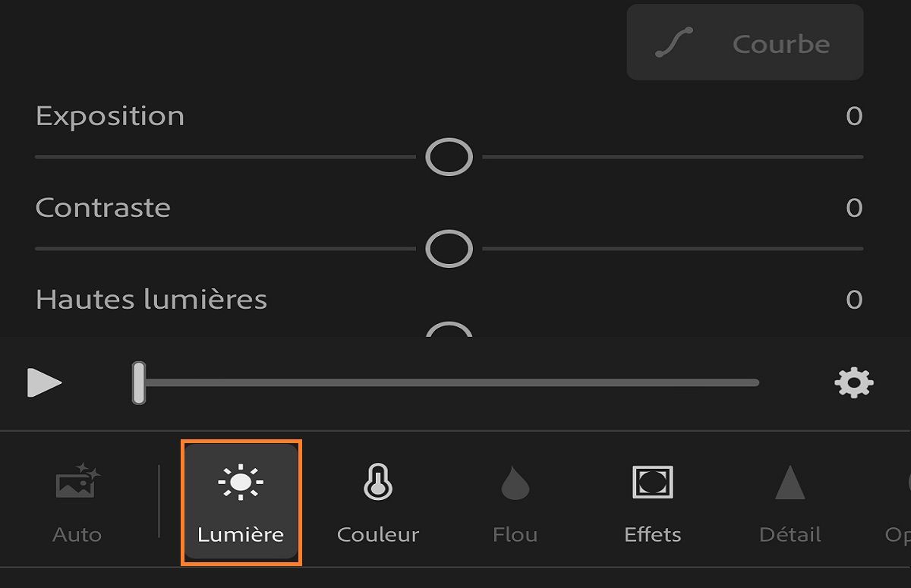This screenshot has height=588, width=911.
Task: Click the Exposition value showing 0
Action: click(x=855, y=115)
